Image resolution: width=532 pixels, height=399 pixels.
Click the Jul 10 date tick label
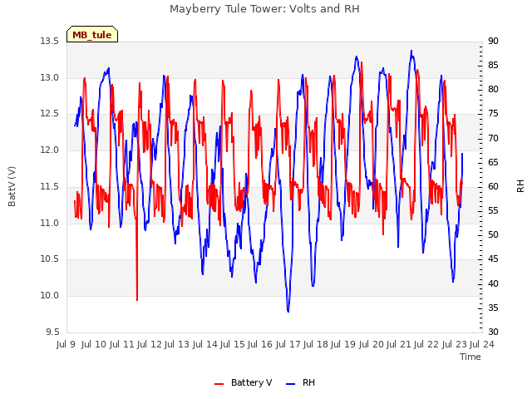tap(94, 344)
